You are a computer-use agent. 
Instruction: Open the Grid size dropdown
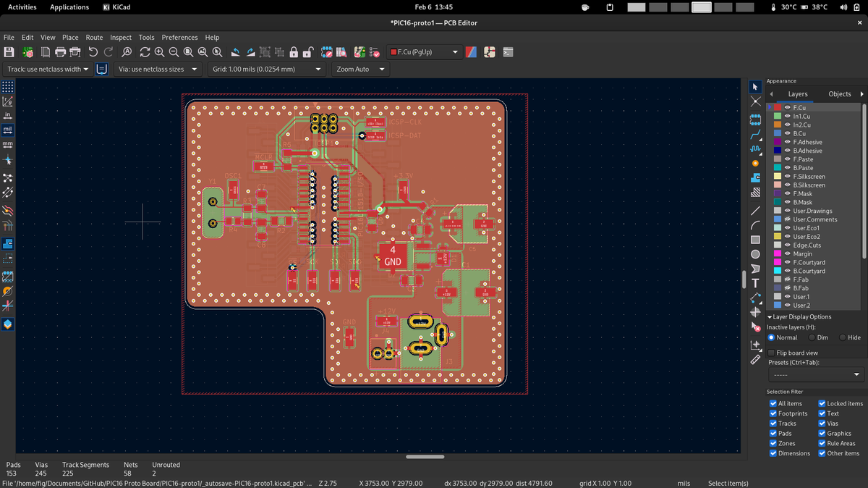267,70
